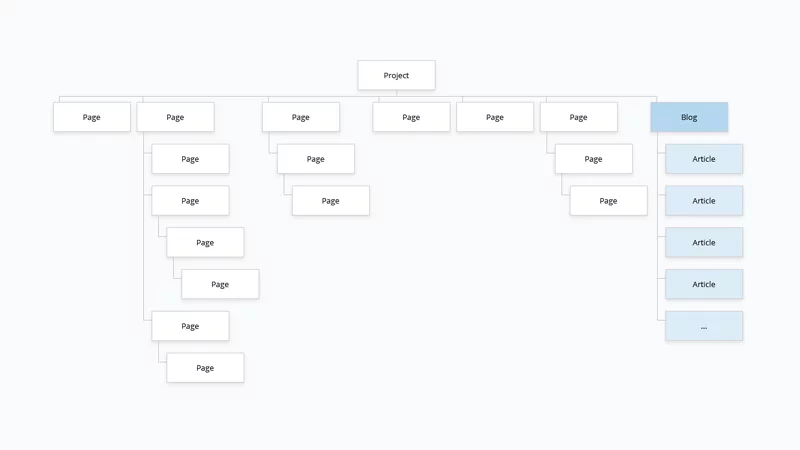Click the second top-level Page with largest subtree

[x=175, y=117]
